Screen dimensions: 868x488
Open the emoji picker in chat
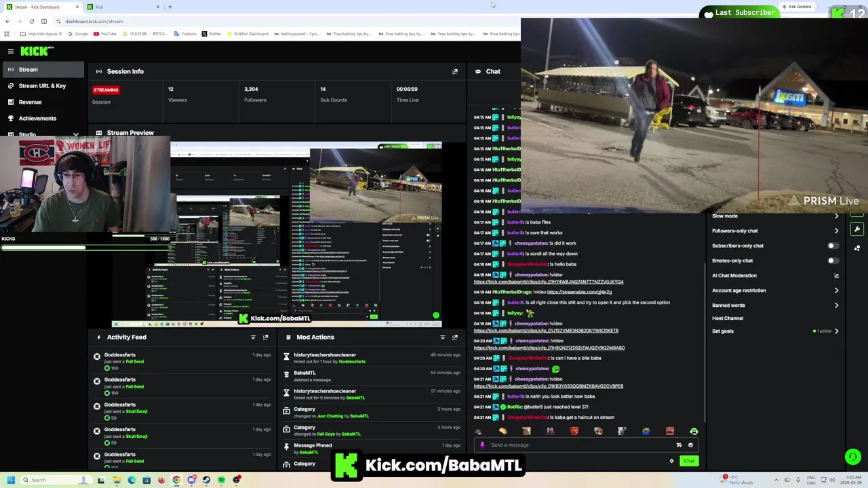tap(691, 445)
